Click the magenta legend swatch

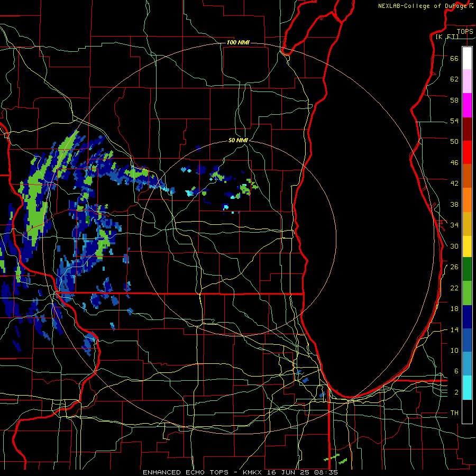467,105
